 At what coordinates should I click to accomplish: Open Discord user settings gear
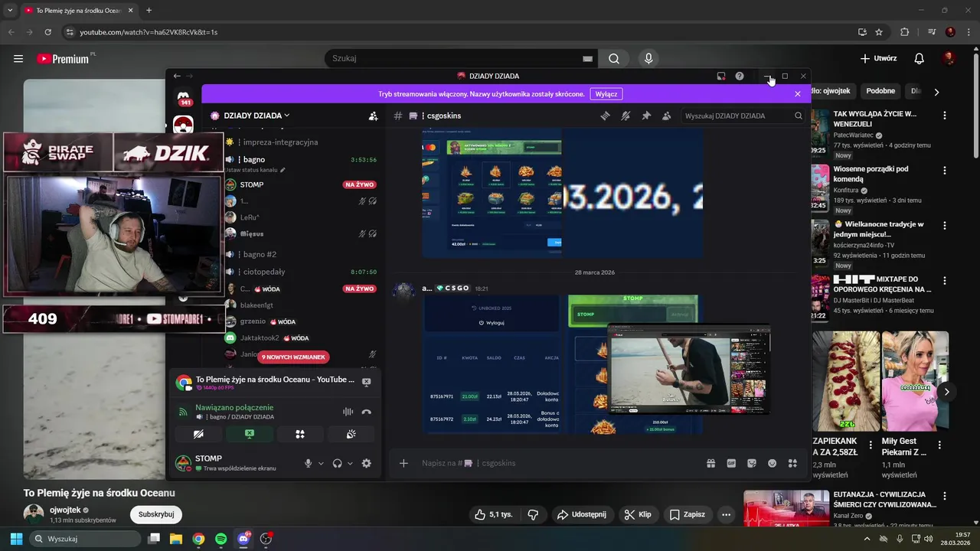[x=366, y=463]
